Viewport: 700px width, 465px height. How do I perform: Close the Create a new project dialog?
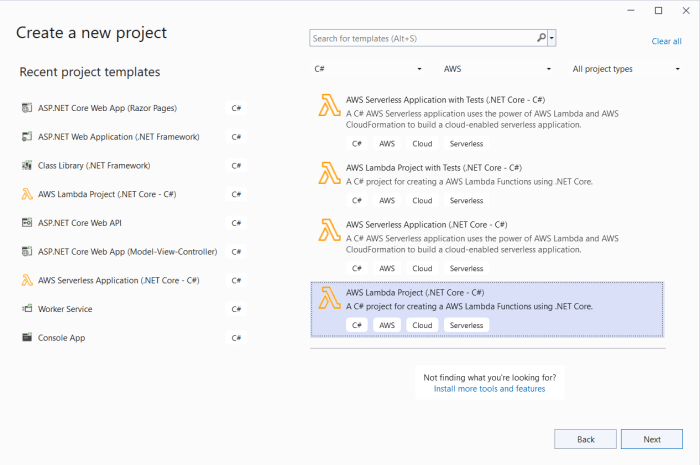pos(686,10)
